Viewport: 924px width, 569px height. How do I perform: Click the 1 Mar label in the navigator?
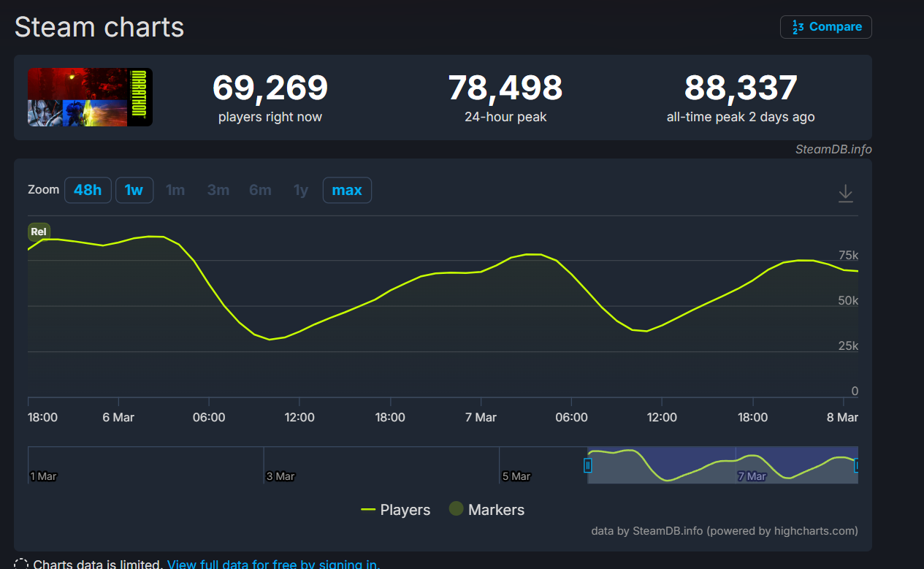(x=43, y=476)
